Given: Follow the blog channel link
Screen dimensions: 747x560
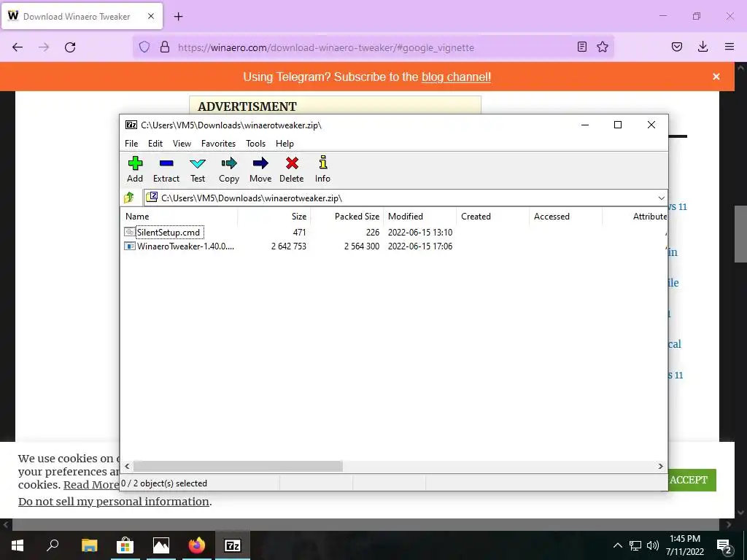Looking at the screenshot, I should click(456, 77).
